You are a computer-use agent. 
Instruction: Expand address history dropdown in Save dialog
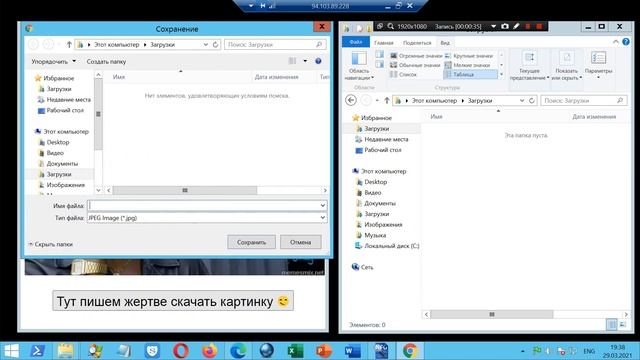click(x=206, y=44)
